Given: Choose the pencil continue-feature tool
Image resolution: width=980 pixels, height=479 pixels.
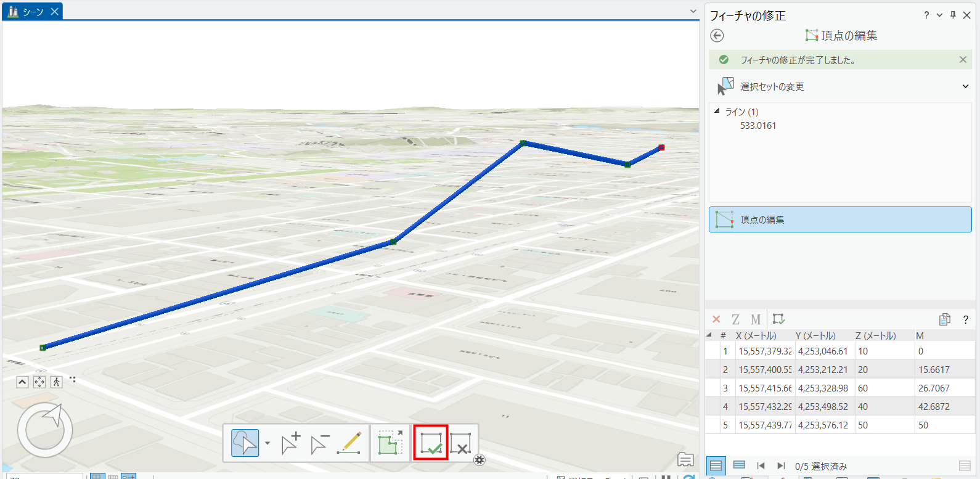Looking at the screenshot, I should point(349,443).
